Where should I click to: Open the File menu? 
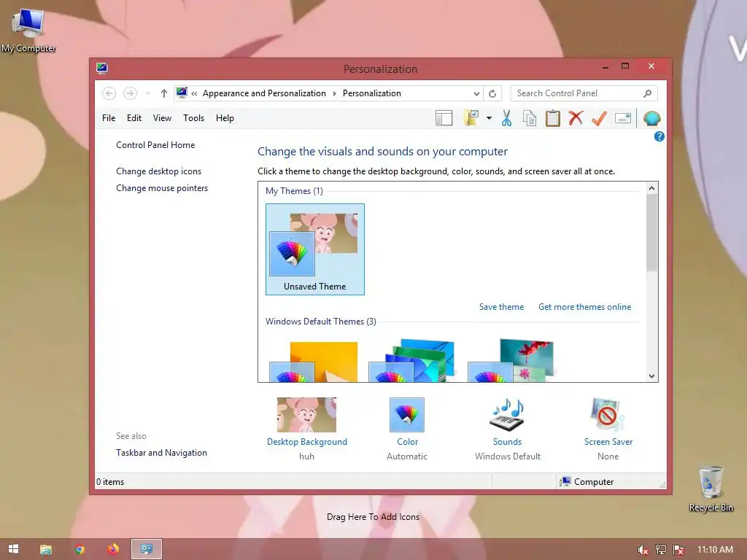(109, 118)
